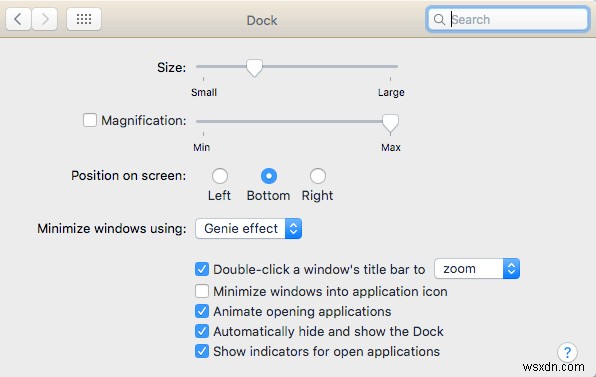
Task: Open the Genie effect dropdown
Action: 249,228
